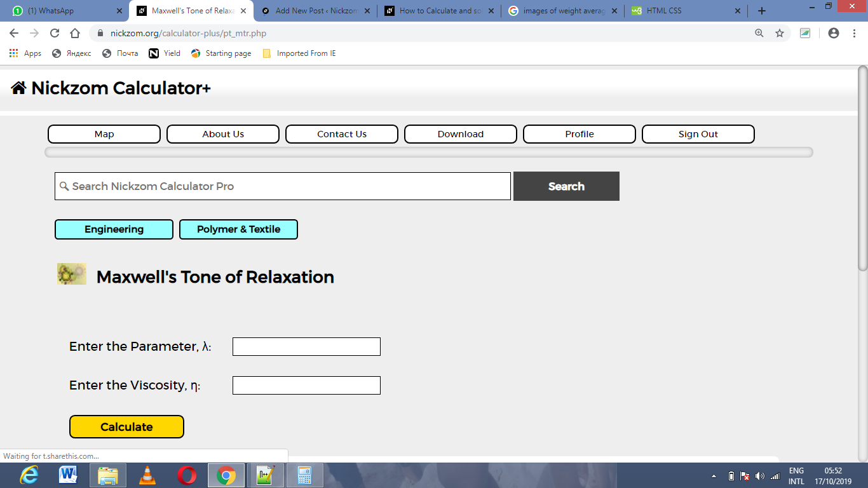Click the ENG INTL language indicator
The width and height of the screenshot is (868, 488).
[796, 476]
